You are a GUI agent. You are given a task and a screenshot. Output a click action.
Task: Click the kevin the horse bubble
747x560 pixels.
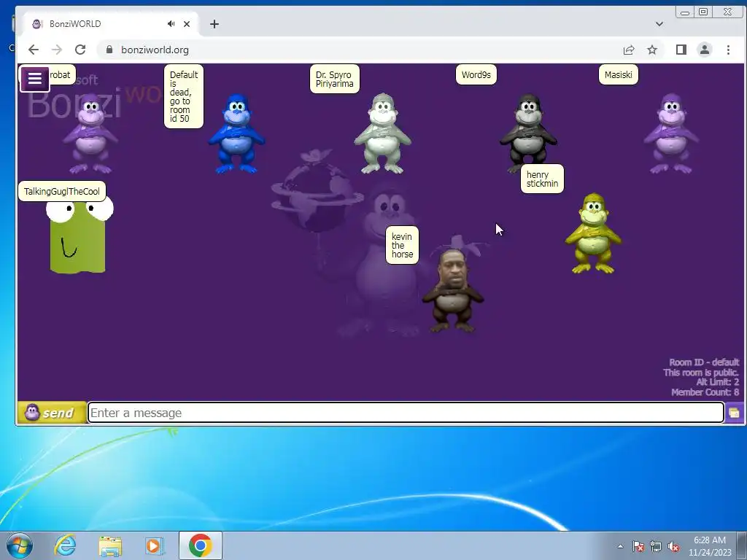click(x=402, y=245)
